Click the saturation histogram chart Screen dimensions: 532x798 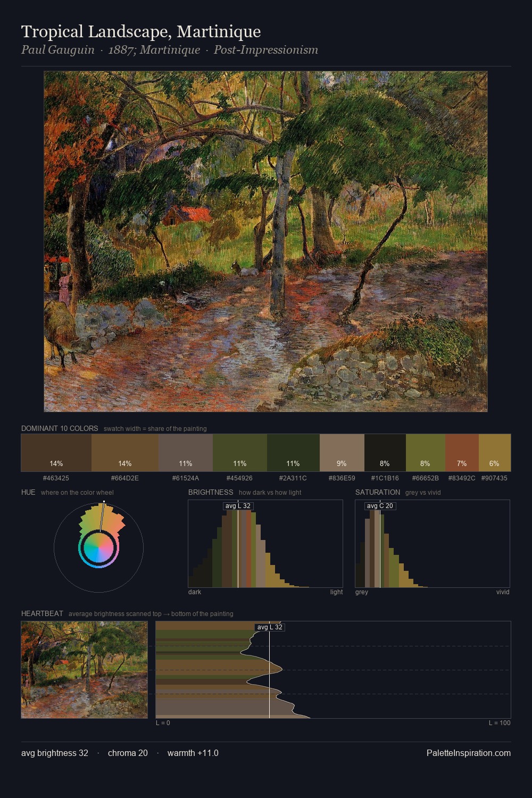click(433, 544)
